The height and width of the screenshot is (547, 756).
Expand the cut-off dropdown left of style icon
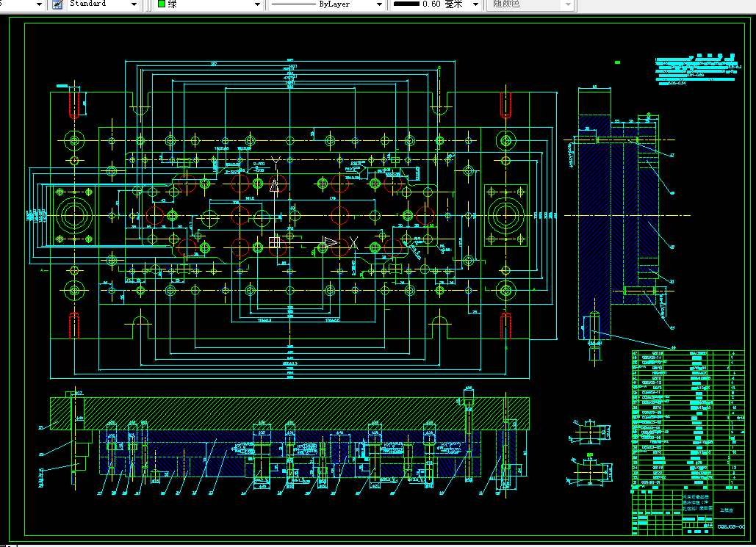[39, 4]
